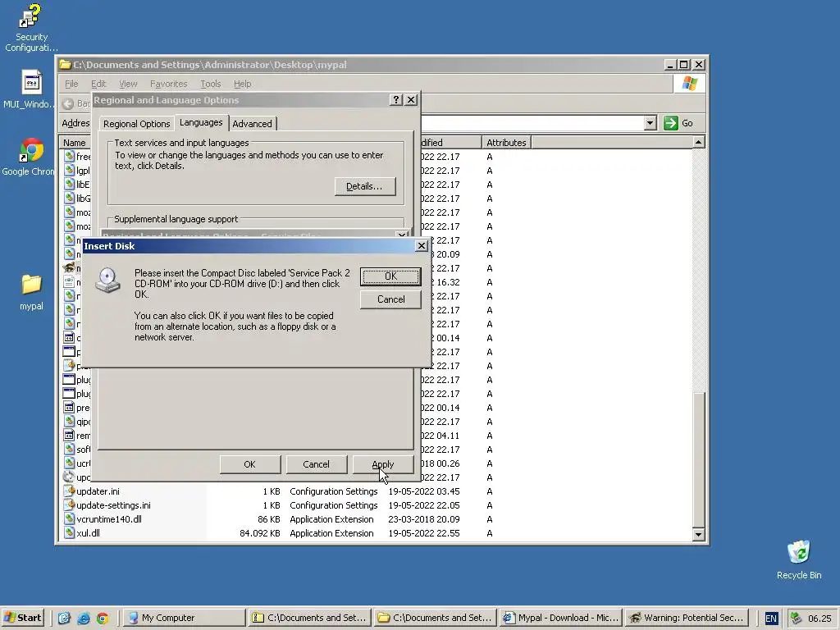Image resolution: width=840 pixels, height=630 pixels.
Task: Click the xul.dll file icon
Action: point(69,532)
